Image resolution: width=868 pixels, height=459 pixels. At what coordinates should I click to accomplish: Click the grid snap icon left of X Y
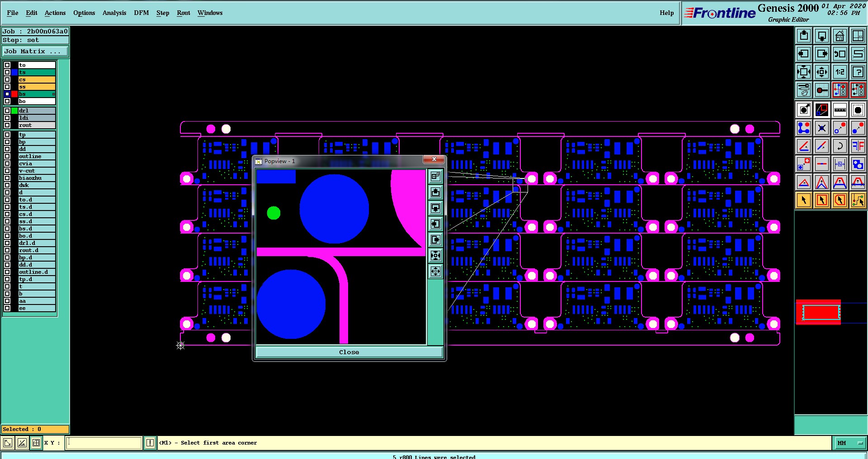pyautogui.click(x=36, y=443)
